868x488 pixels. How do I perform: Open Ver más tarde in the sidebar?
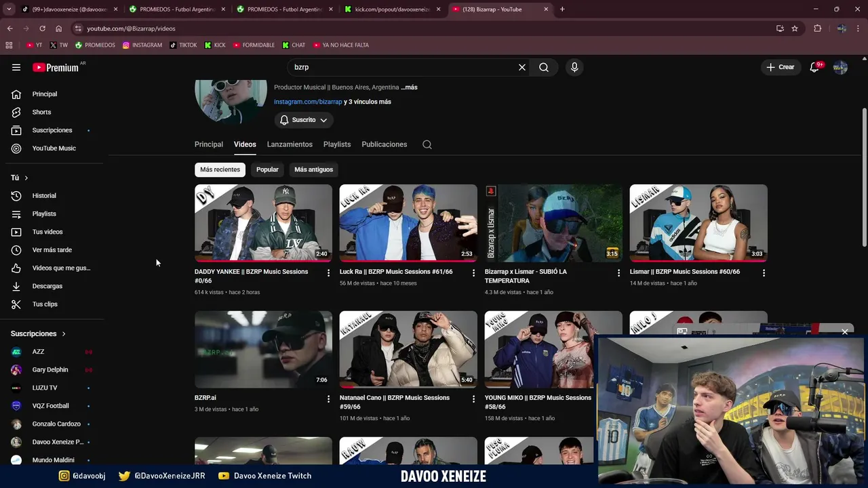[x=52, y=250]
